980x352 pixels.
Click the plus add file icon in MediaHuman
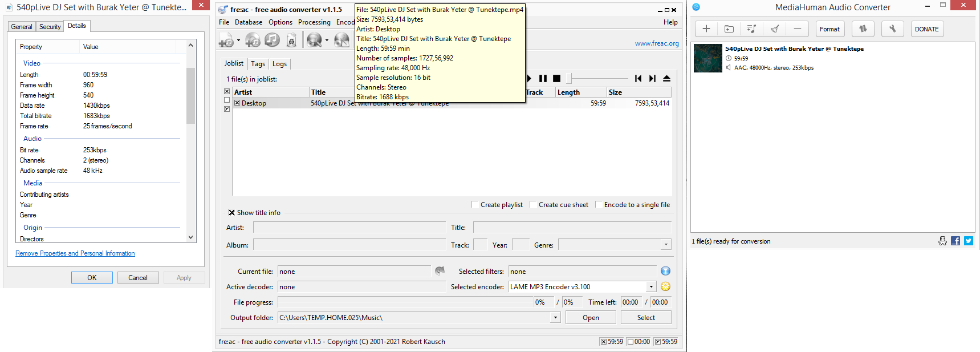pos(706,29)
